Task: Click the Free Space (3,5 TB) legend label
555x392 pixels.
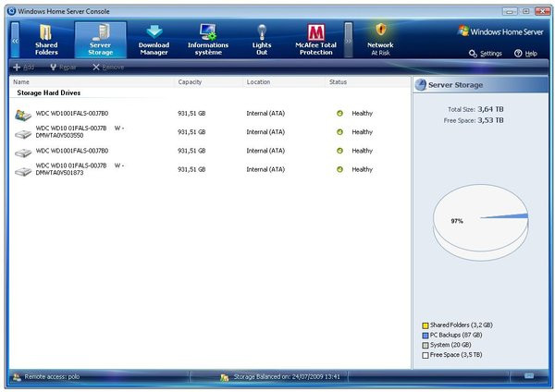Action: click(456, 354)
